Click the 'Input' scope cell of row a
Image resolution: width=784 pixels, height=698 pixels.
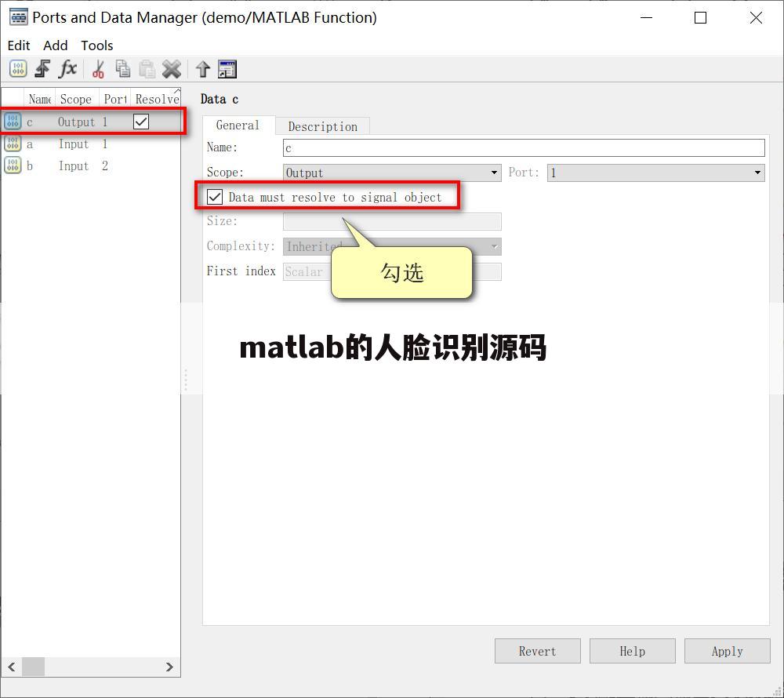(x=74, y=144)
